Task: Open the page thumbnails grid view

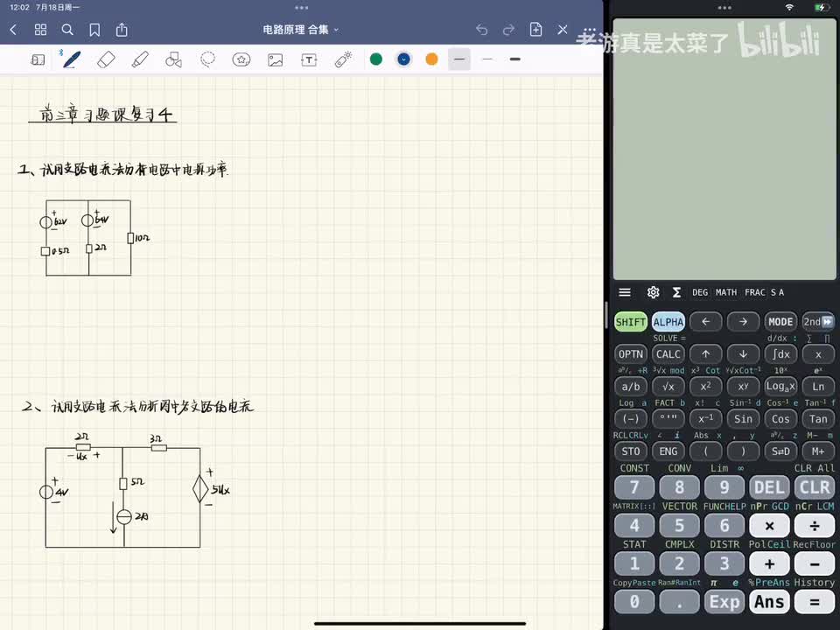Action: point(40,30)
